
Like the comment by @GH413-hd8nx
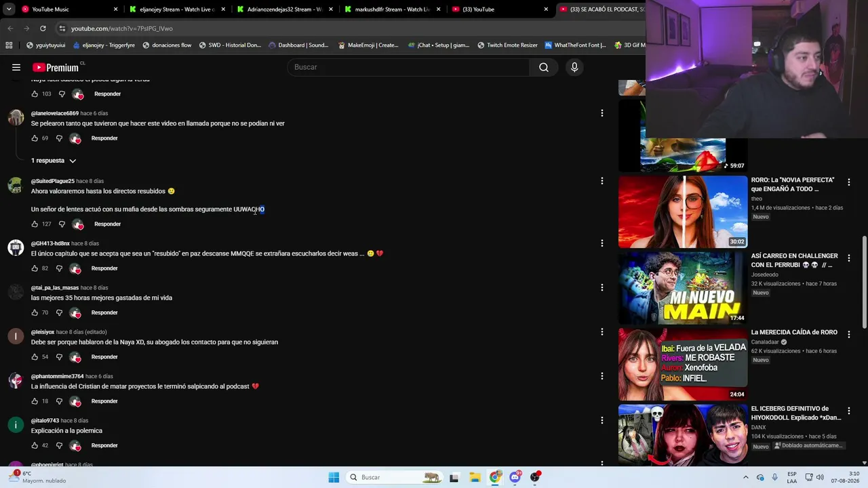point(35,268)
